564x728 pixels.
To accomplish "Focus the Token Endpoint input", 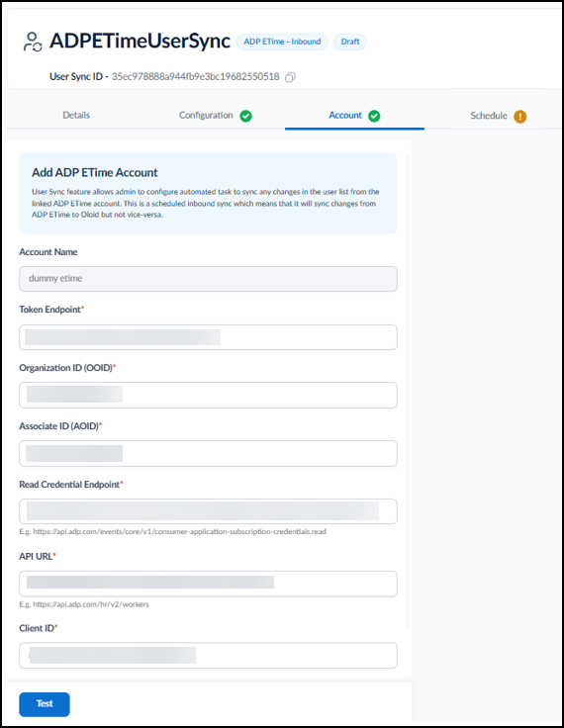I will pos(208,337).
